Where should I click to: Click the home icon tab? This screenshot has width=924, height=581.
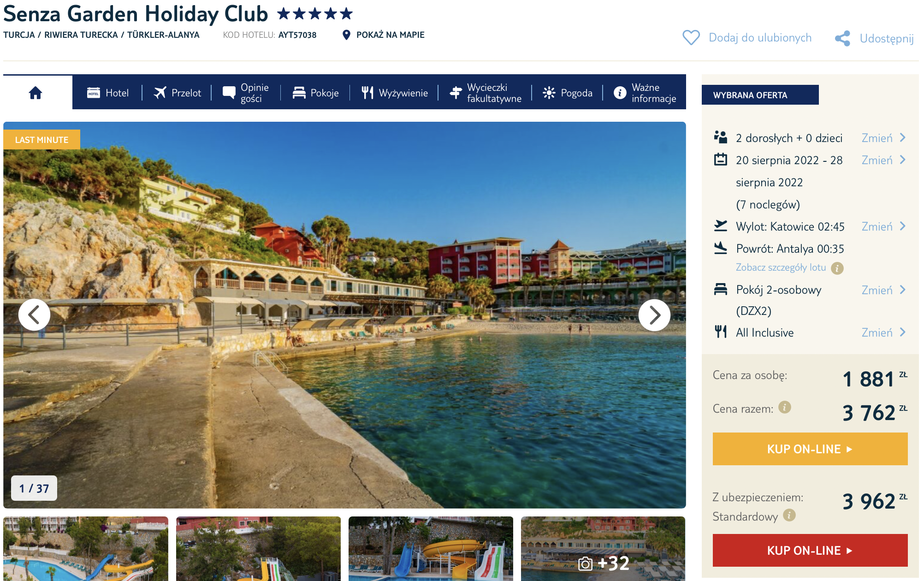tap(36, 93)
